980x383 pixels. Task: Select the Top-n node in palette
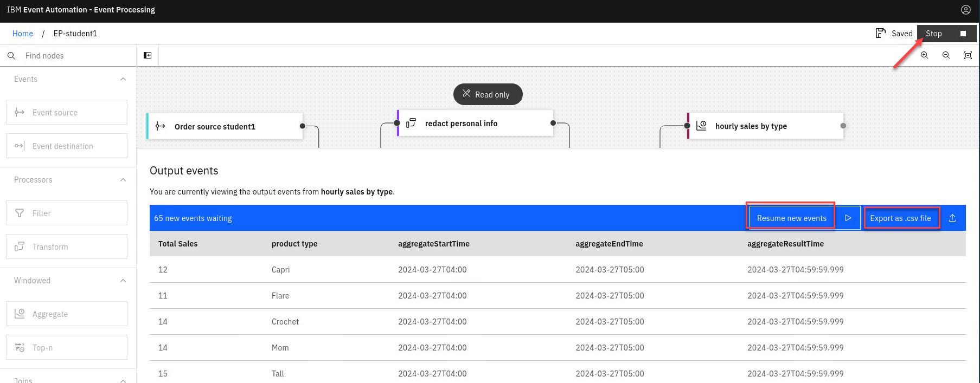(x=67, y=347)
